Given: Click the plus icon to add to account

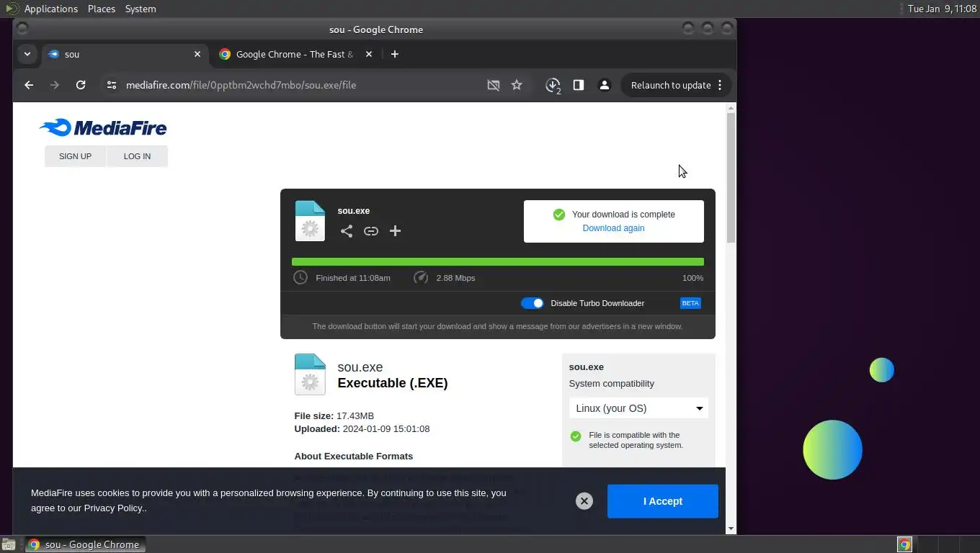Looking at the screenshot, I should [395, 231].
